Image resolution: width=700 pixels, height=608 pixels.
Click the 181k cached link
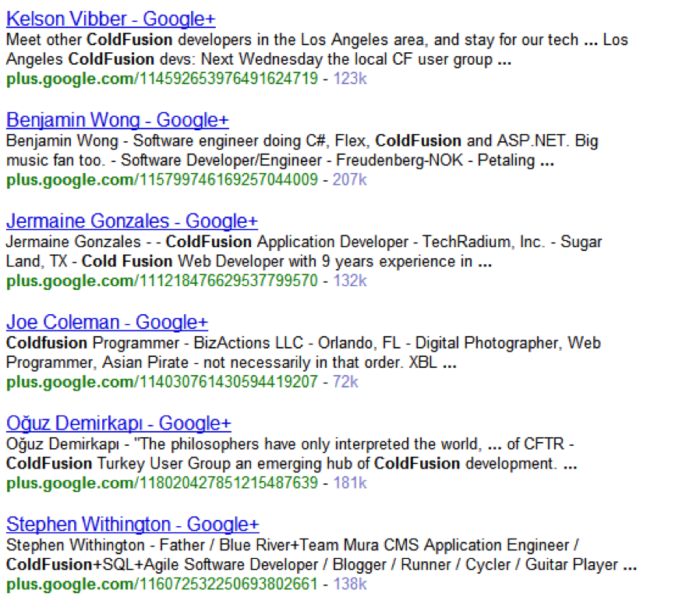point(350,483)
